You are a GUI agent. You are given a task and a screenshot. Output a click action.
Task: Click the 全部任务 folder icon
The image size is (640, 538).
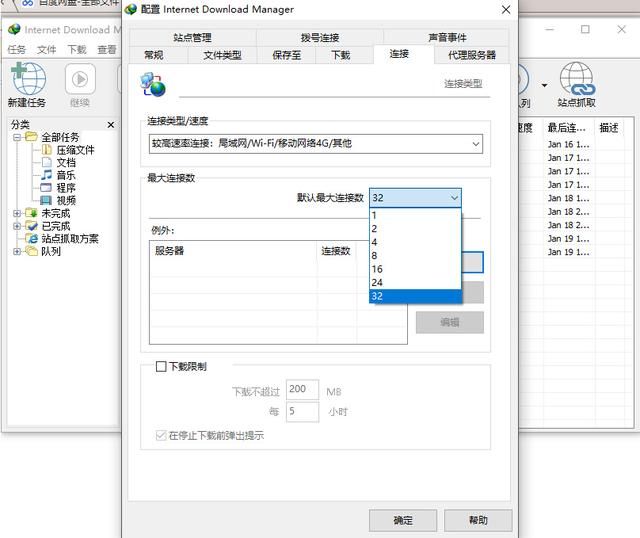pos(31,137)
